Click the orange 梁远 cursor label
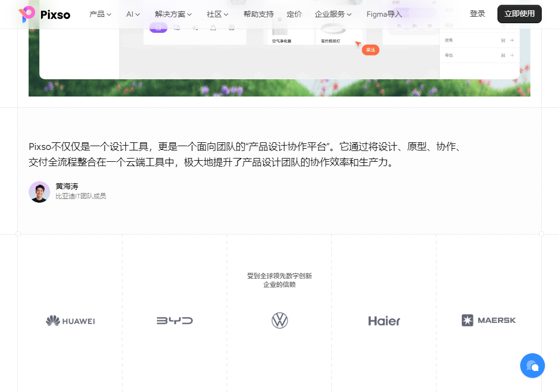 coord(370,50)
